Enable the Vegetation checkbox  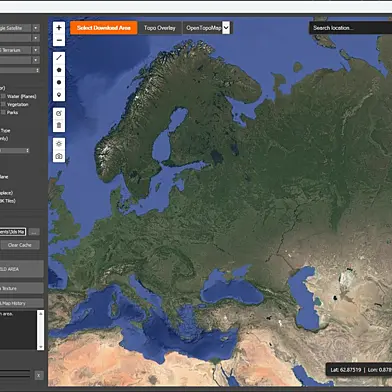[4, 104]
